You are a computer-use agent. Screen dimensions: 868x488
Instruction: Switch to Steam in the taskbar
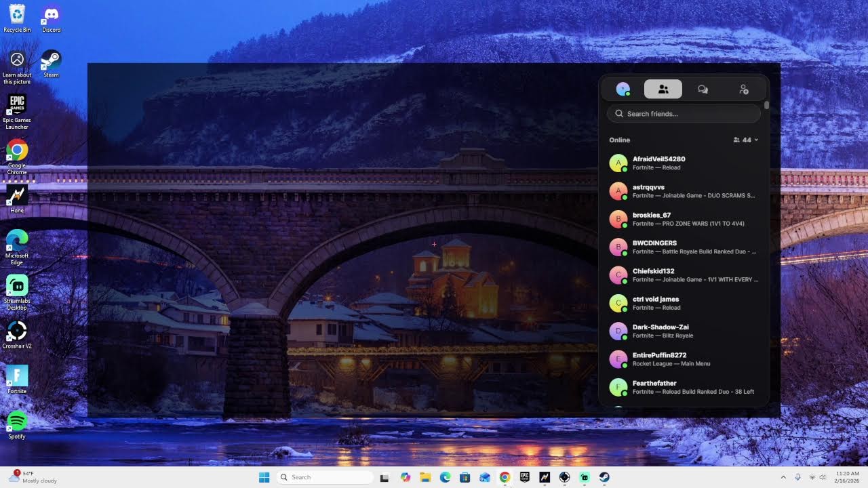604,477
